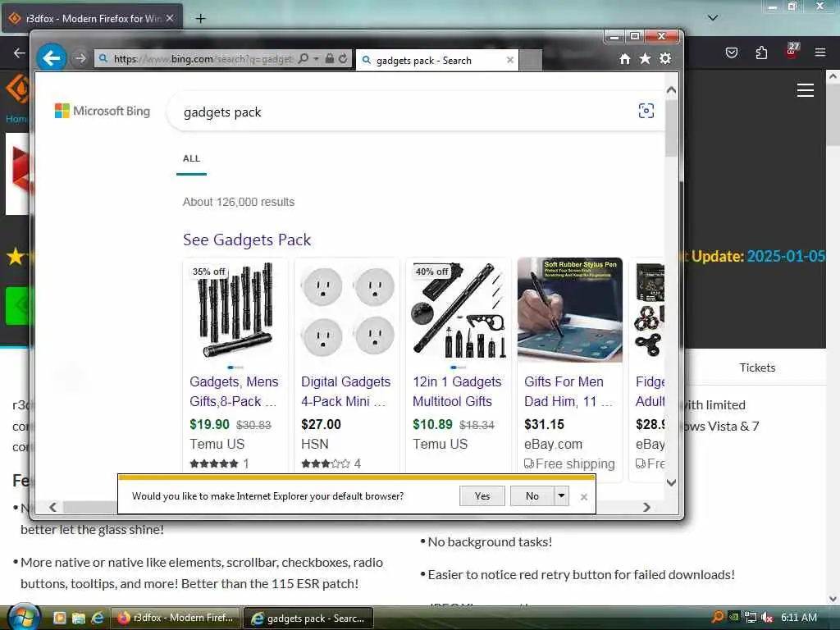Click the $31.15 price

pos(545,424)
